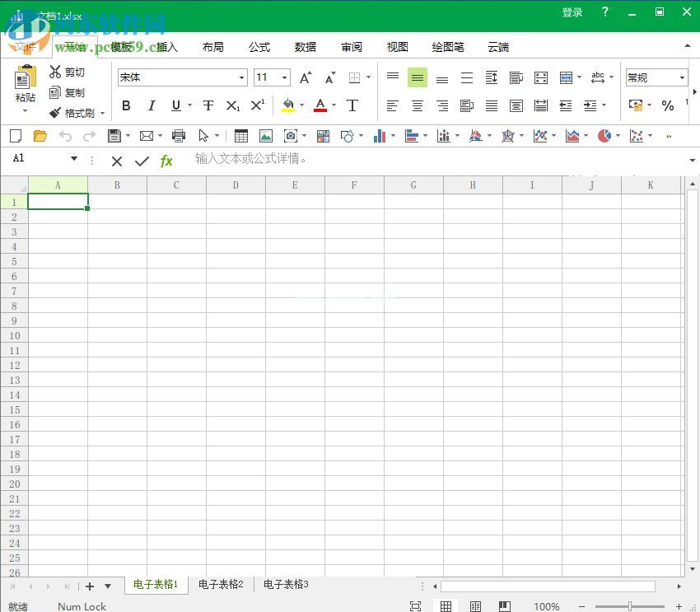Open the Email send icon
The image size is (700, 612).
click(x=146, y=135)
